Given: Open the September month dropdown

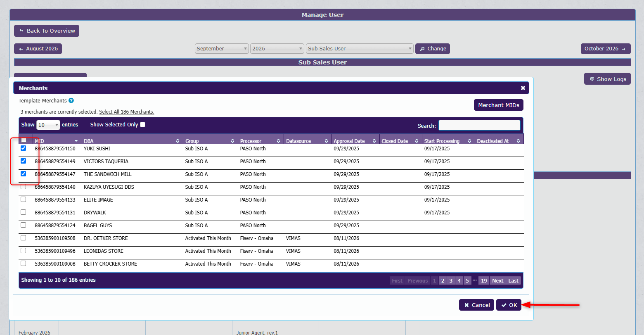Looking at the screenshot, I should pyautogui.click(x=222, y=49).
